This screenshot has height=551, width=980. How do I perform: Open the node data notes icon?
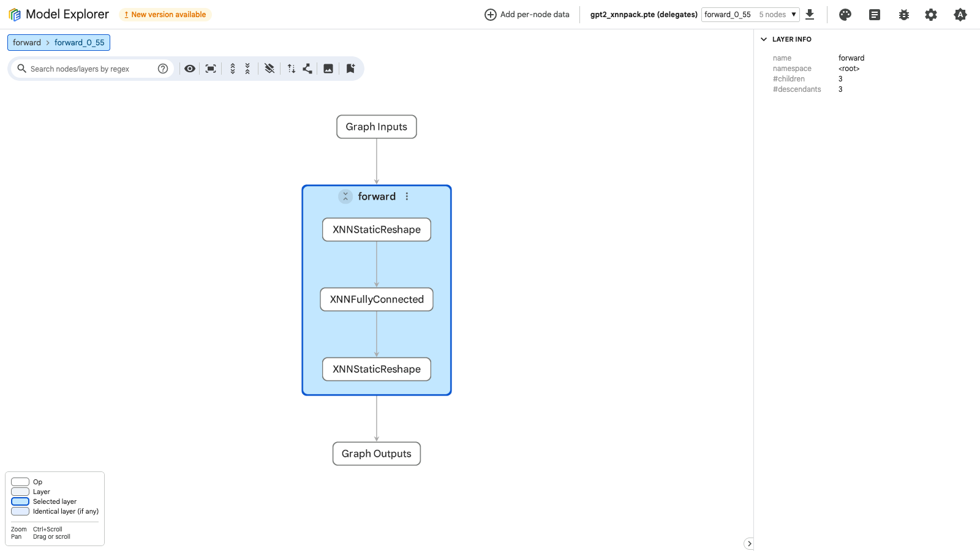[x=875, y=15]
